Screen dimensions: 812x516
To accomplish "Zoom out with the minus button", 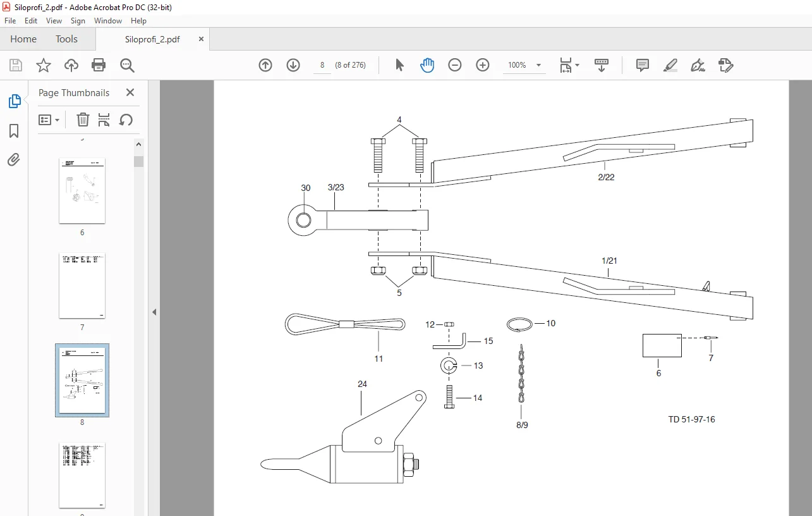I will [455, 65].
